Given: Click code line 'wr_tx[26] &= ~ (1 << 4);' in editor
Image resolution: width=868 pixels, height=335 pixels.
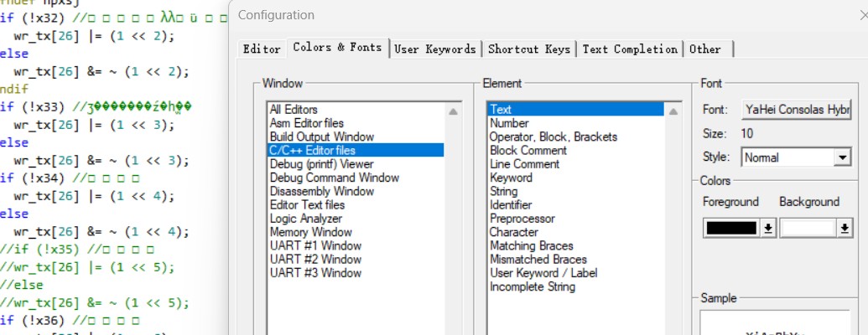Looking at the screenshot, I should point(101,232).
